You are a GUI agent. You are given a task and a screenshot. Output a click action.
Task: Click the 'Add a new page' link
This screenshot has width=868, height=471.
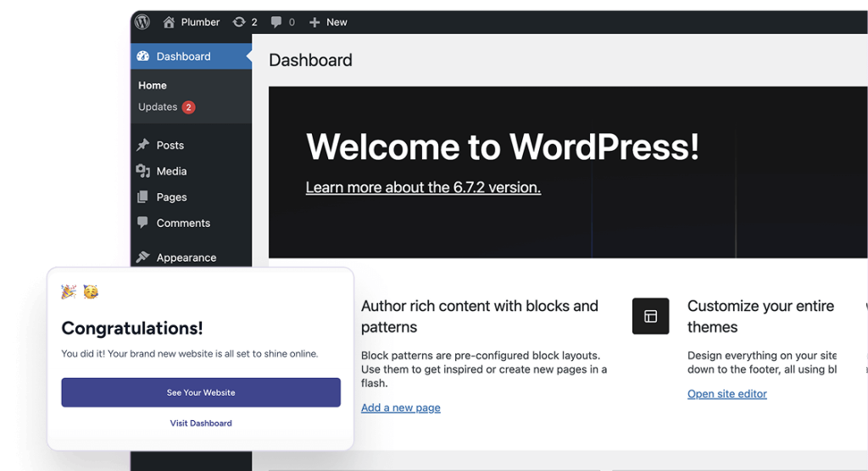[400, 407]
